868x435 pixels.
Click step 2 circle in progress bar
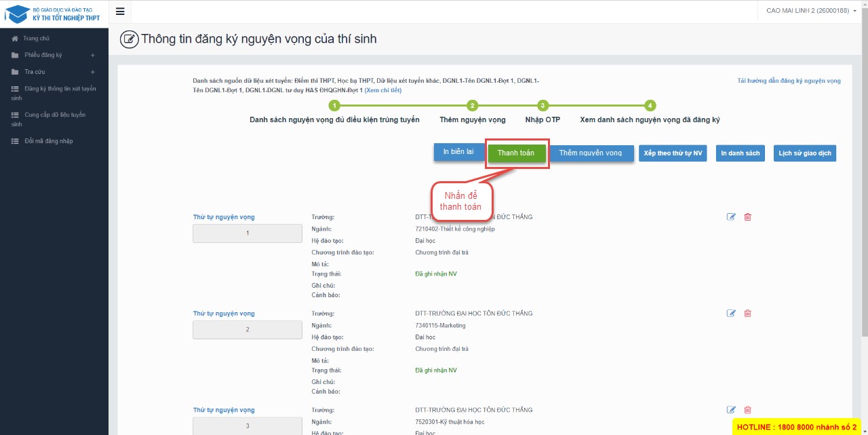tap(473, 105)
